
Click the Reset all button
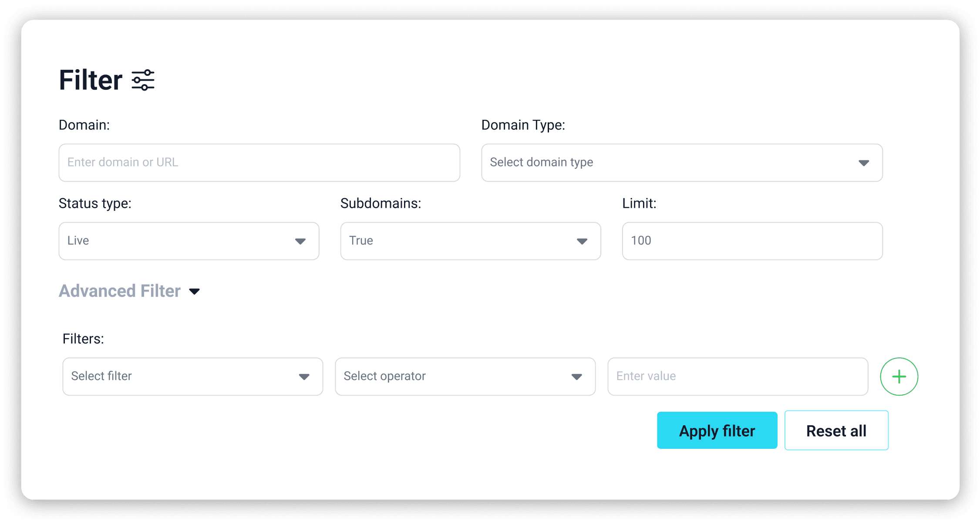(x=836, y=430)
